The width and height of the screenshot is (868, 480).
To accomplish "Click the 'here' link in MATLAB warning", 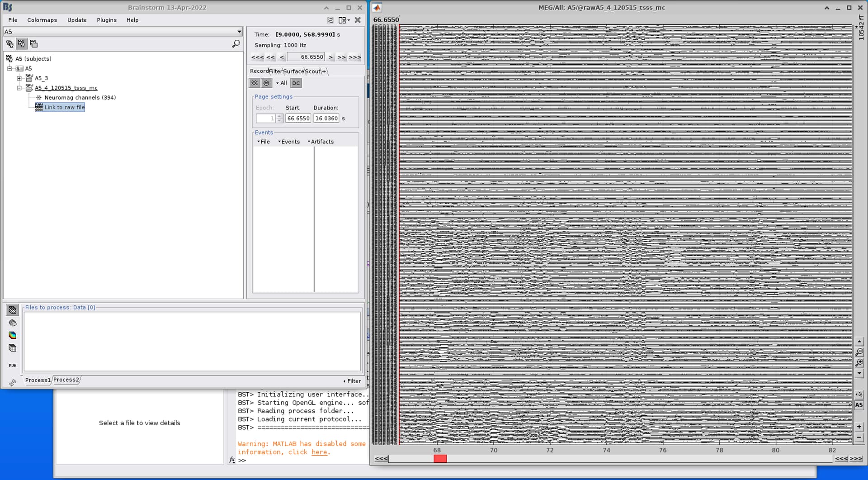I will point(319,452).
